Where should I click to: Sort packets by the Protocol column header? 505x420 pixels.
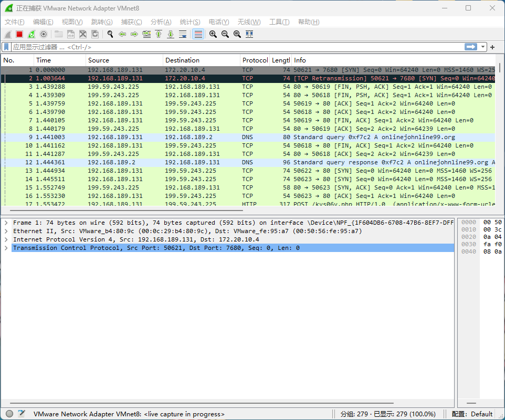[x=255, y=60]
